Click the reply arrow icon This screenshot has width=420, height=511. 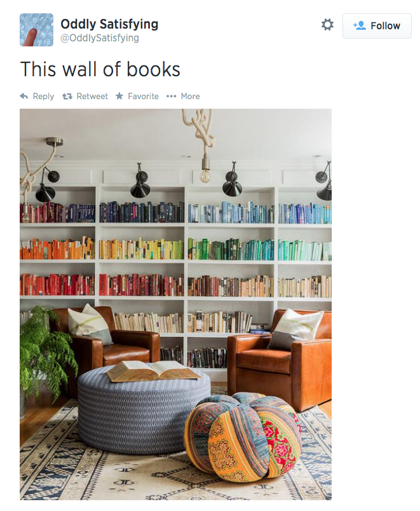[24, 96]
